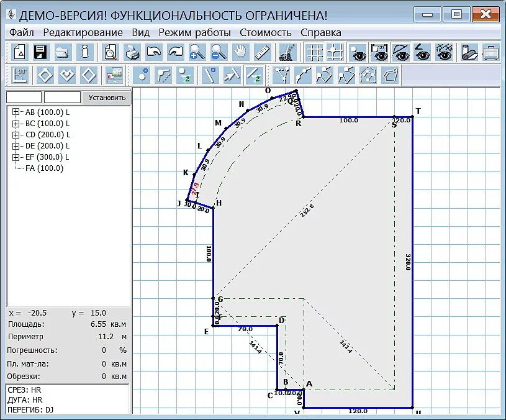
Task: Select arrow pointing at line tool
Action: 232,75
